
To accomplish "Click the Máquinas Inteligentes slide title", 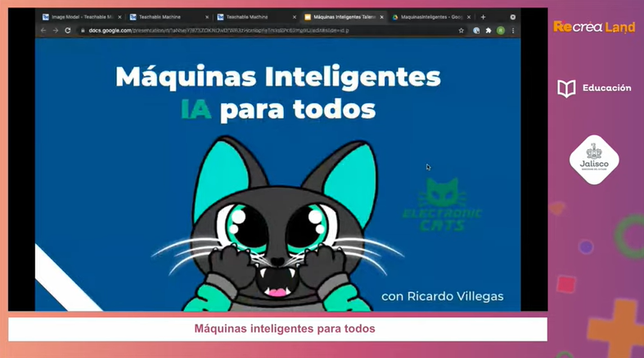I will tap(278, 77).
